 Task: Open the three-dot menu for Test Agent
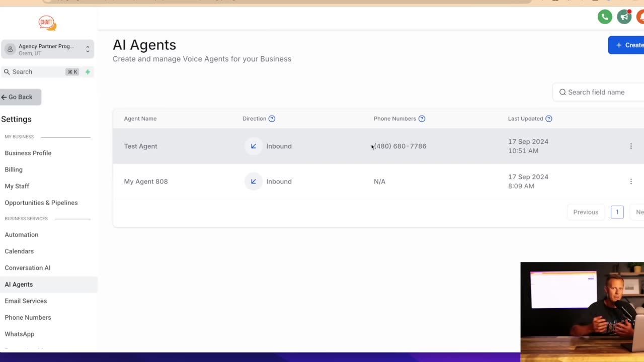(631, 146)
